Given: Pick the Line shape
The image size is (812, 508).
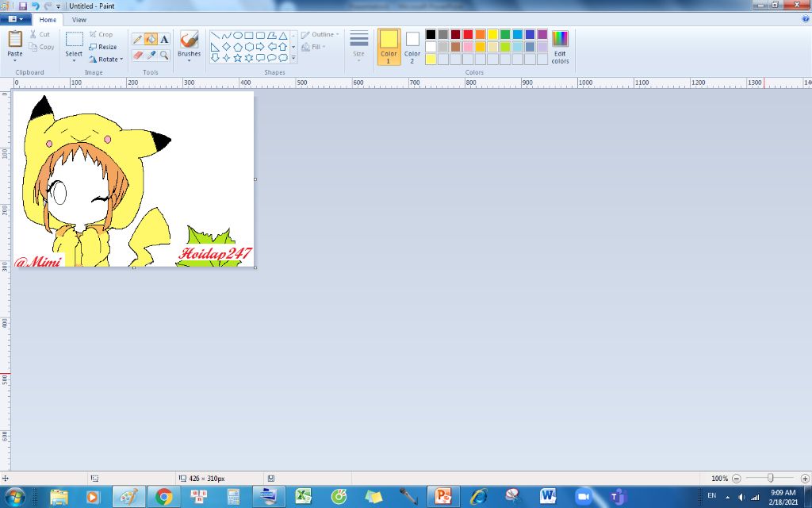Looking at the screenshot, I should [x=215, y=36].
